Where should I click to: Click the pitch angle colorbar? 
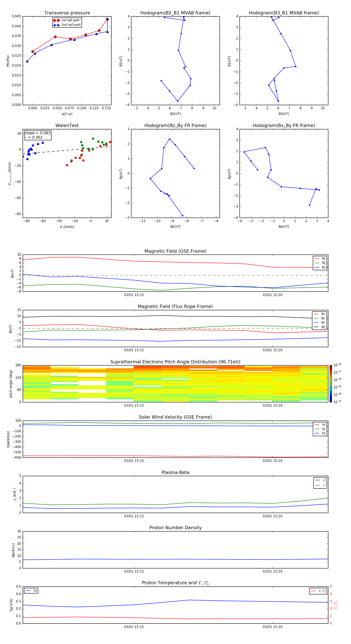(331, 384)
